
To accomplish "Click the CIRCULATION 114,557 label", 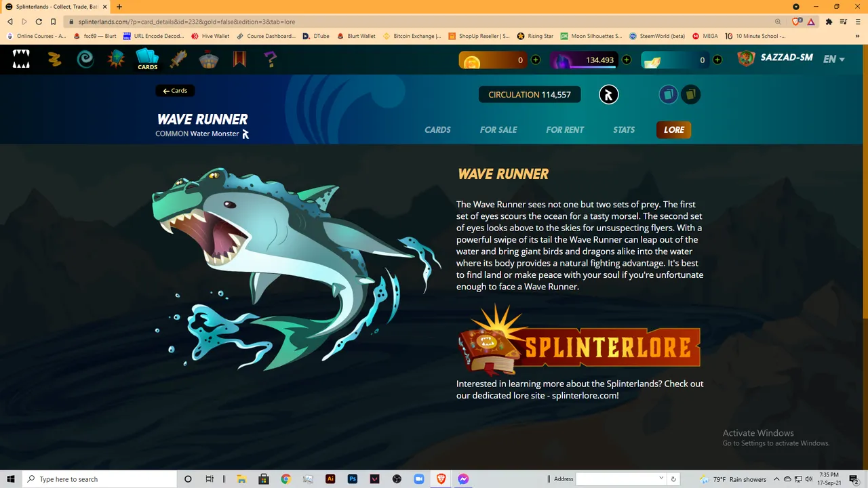I will point(530,94).
